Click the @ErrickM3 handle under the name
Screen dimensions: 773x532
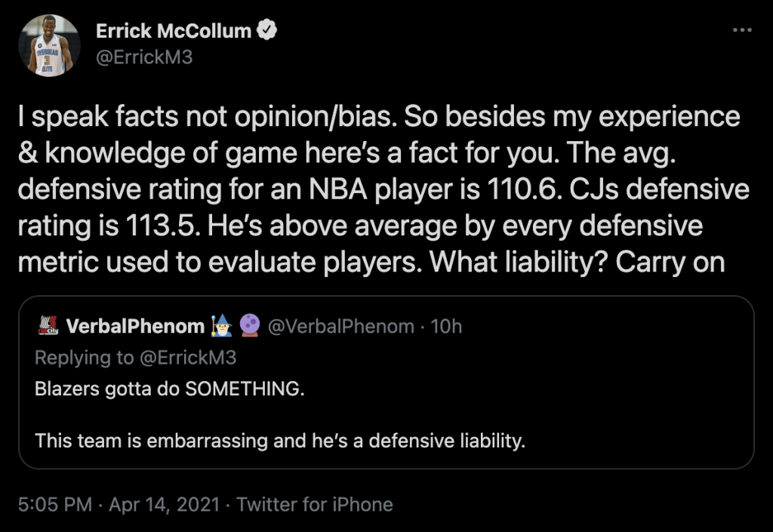point(144,57)
